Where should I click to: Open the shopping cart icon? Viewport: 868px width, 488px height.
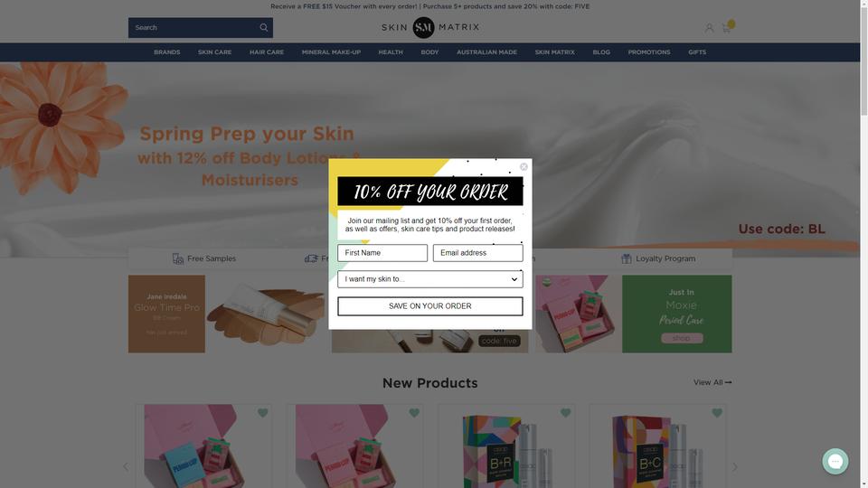pos(726,28)
